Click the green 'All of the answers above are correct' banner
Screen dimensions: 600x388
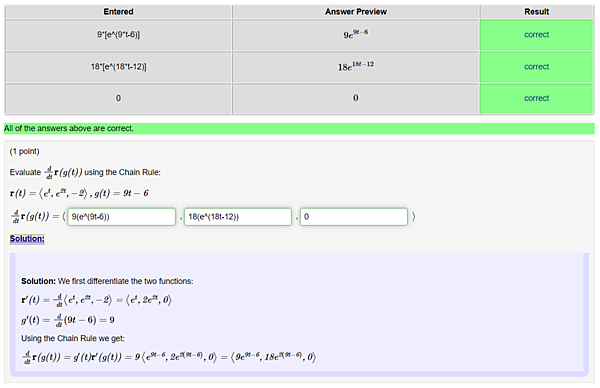pyautogui.click(x=299, y=129)
